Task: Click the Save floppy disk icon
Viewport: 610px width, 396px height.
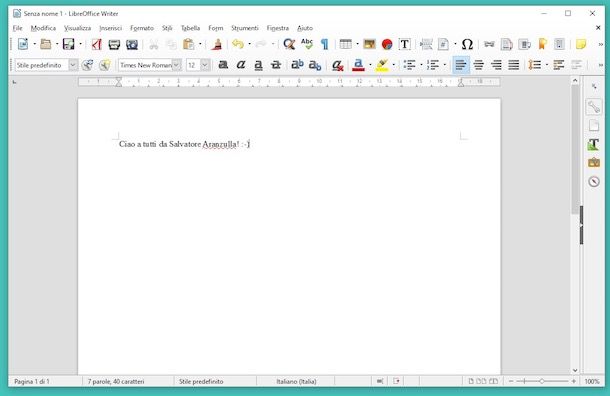Action: click(x=68, y=44)
